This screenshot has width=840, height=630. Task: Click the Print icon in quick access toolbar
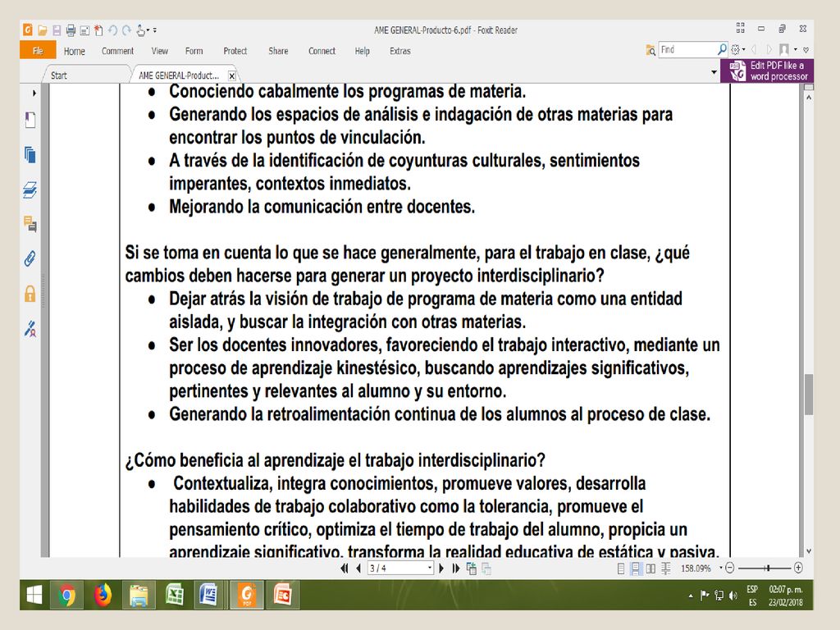pos(71,30)
